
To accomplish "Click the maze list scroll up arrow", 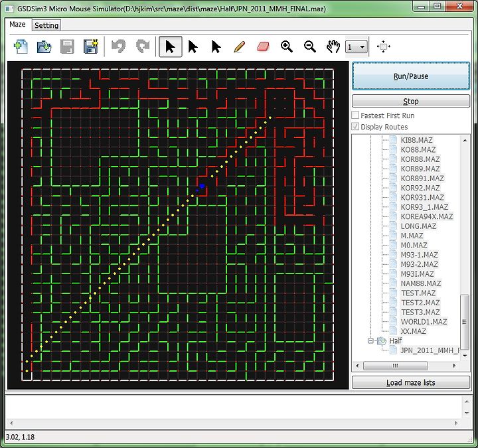I will [465, 141].
